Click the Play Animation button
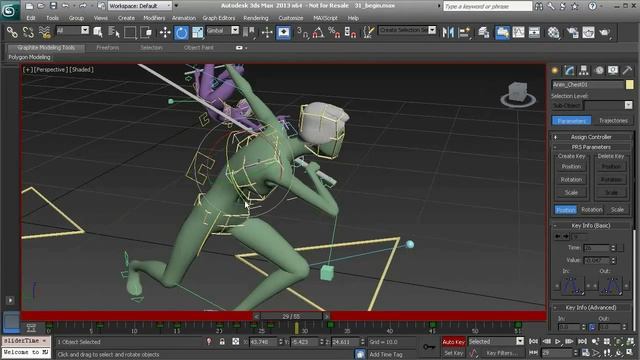This screenshot has width=640, height=360. [558, 341]
